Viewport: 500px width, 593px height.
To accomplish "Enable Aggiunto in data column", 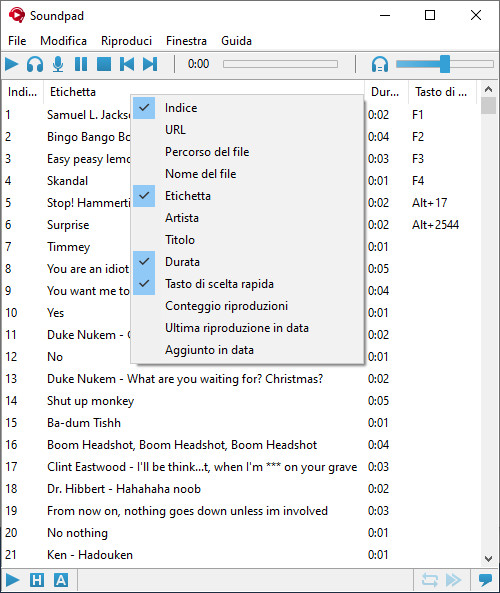I will (247, 350).
